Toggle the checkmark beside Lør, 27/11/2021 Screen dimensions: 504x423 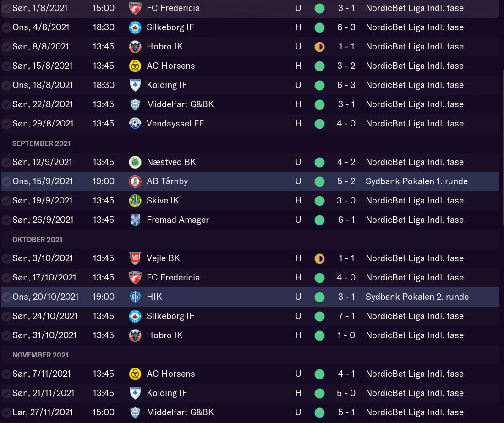click(6, 412)
